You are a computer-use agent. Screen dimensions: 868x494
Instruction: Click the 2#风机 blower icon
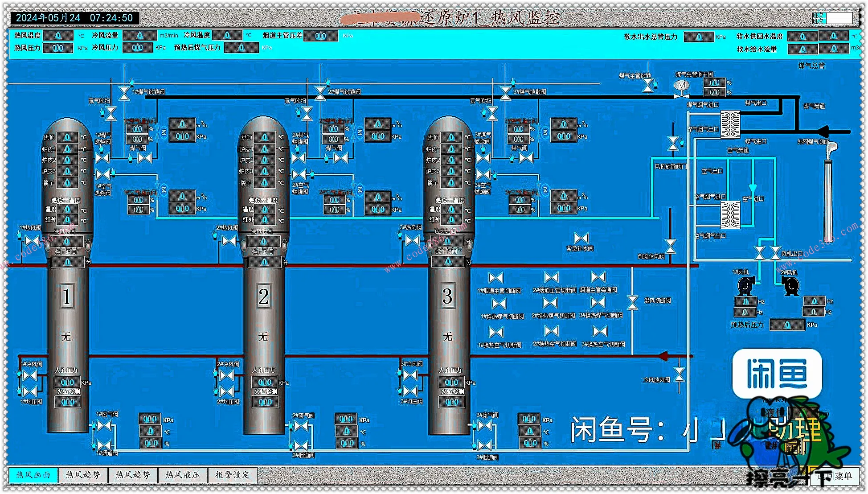[790, 286]
